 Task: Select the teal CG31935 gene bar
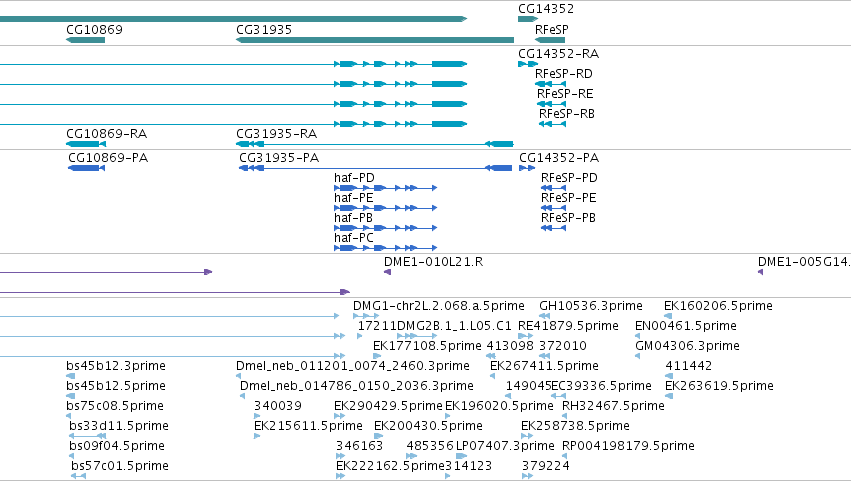coord(374,40)
